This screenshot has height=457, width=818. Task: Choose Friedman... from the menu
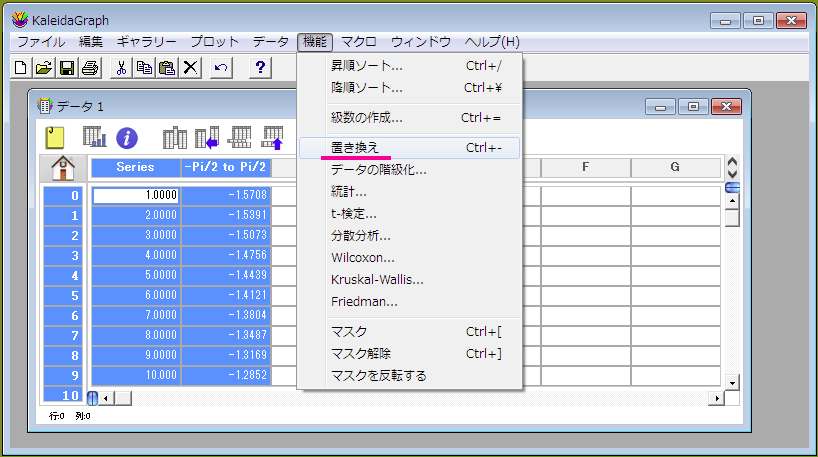(410, 302)
